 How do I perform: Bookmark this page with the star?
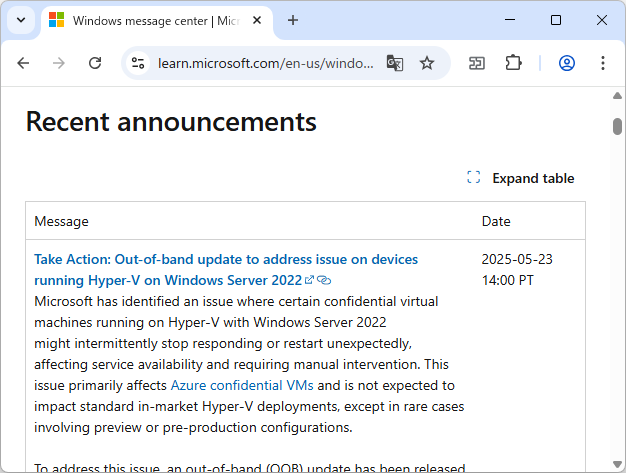tap(427, 63)
